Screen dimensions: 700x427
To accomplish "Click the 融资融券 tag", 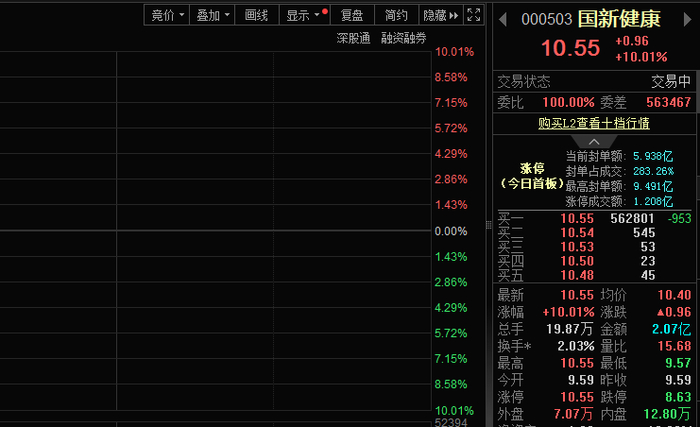I will tap(404, 38).
